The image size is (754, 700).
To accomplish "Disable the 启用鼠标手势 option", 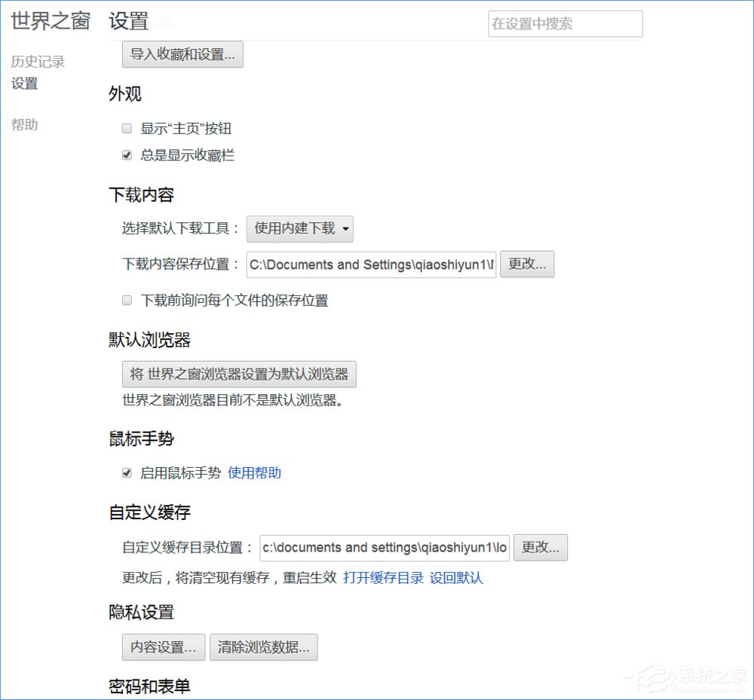I will tap(127, 473).
